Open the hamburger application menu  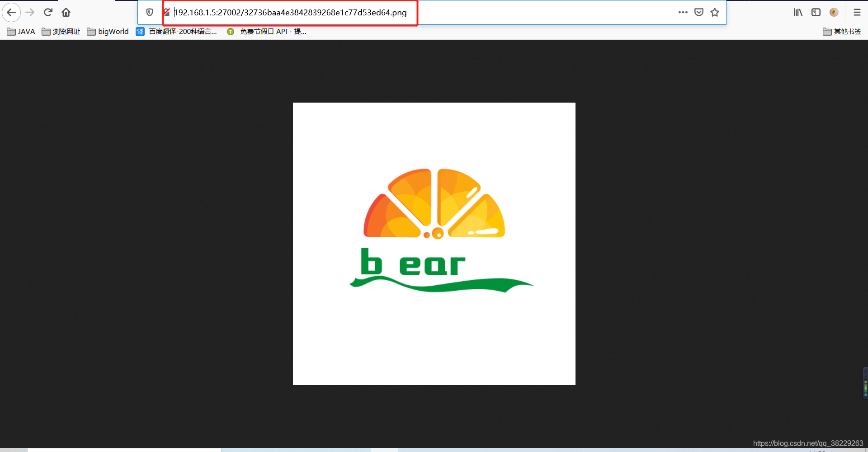[x=857, y=12]
